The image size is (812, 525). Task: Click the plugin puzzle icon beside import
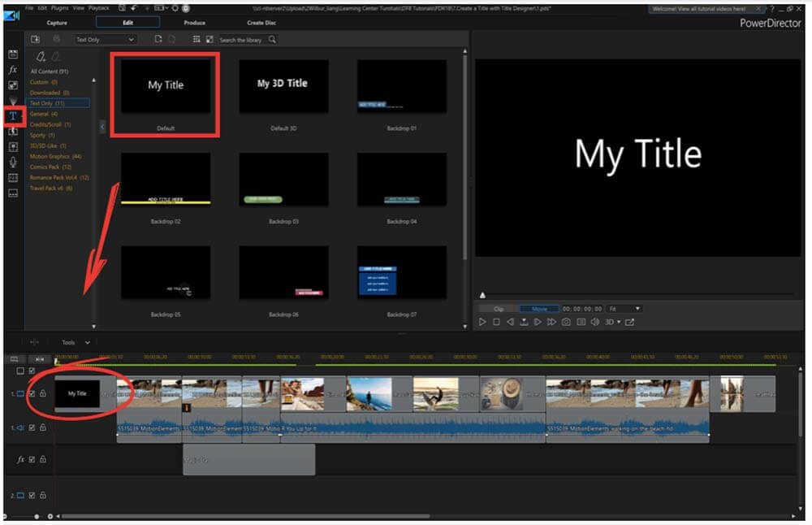point(57,39)
